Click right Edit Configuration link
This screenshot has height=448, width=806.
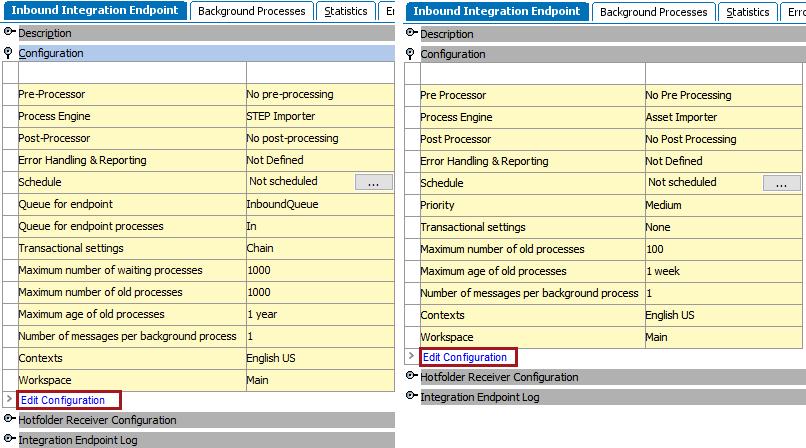point(465,357)
